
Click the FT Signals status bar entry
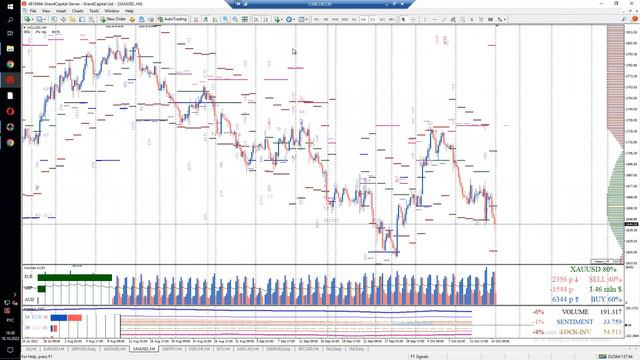[x=419, y=356]
